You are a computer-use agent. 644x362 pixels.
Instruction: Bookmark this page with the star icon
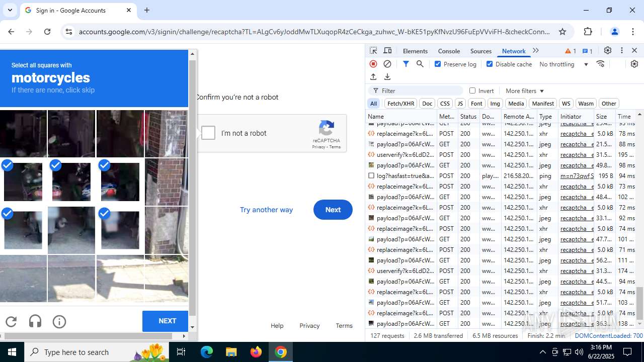click(x=562, y=32)
